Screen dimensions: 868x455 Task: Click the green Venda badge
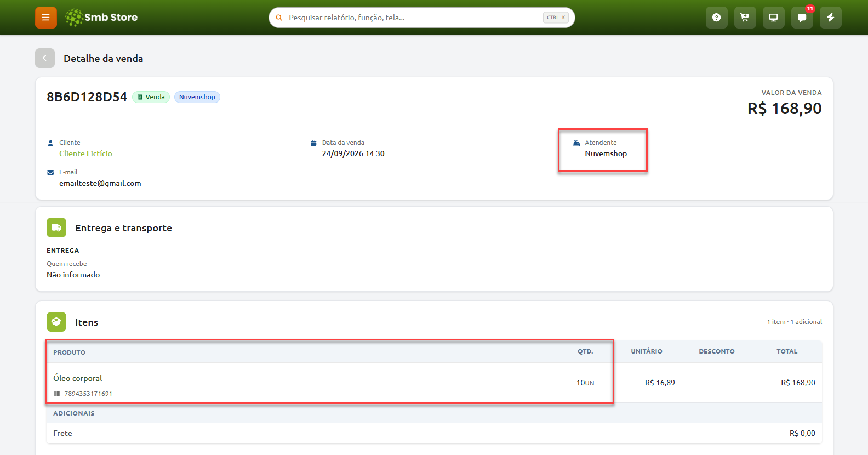pos(151,97)
